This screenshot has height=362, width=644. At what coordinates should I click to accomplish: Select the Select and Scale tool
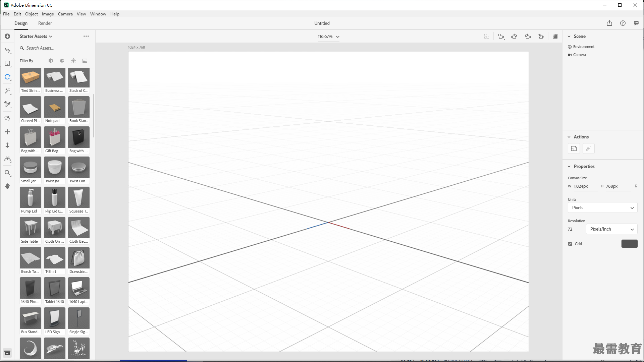(x=7, y=63)
